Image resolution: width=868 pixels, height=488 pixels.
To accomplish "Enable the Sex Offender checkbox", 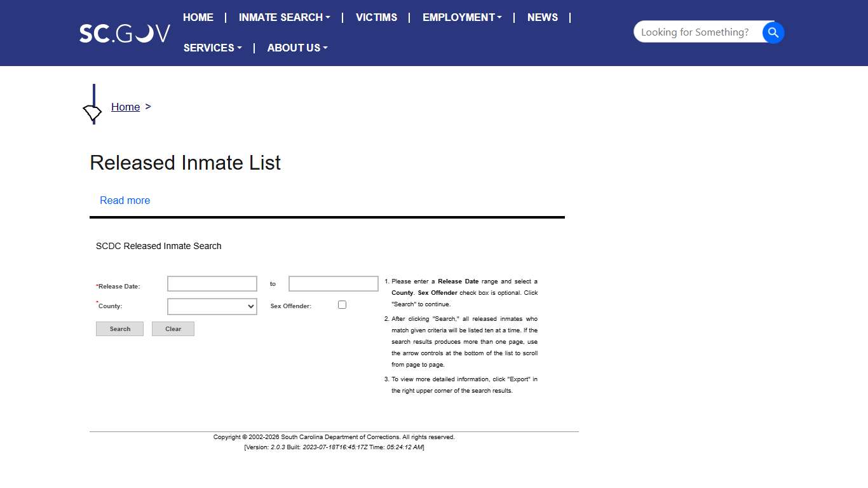I will [342, 305].
